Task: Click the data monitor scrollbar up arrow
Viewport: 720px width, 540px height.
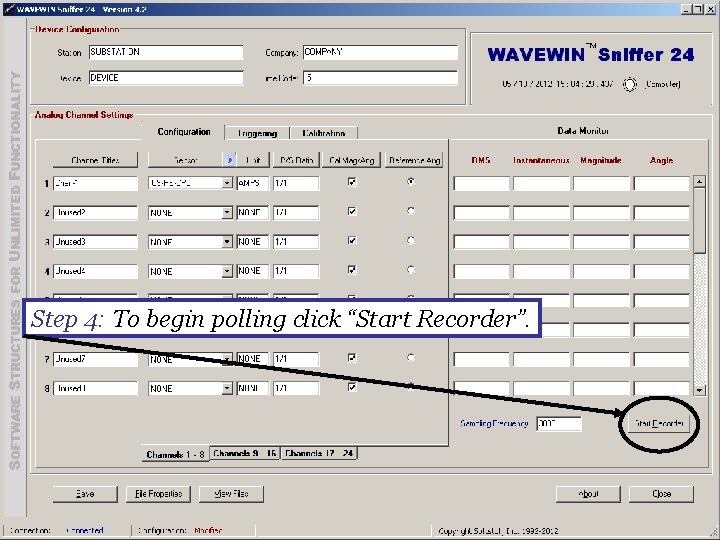Action: pyautogui.click(x=699, y=181)
